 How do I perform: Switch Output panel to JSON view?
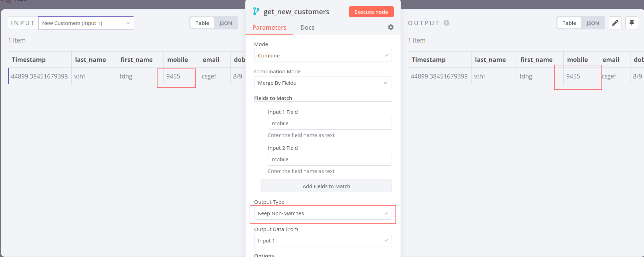(x=593, y=23)
